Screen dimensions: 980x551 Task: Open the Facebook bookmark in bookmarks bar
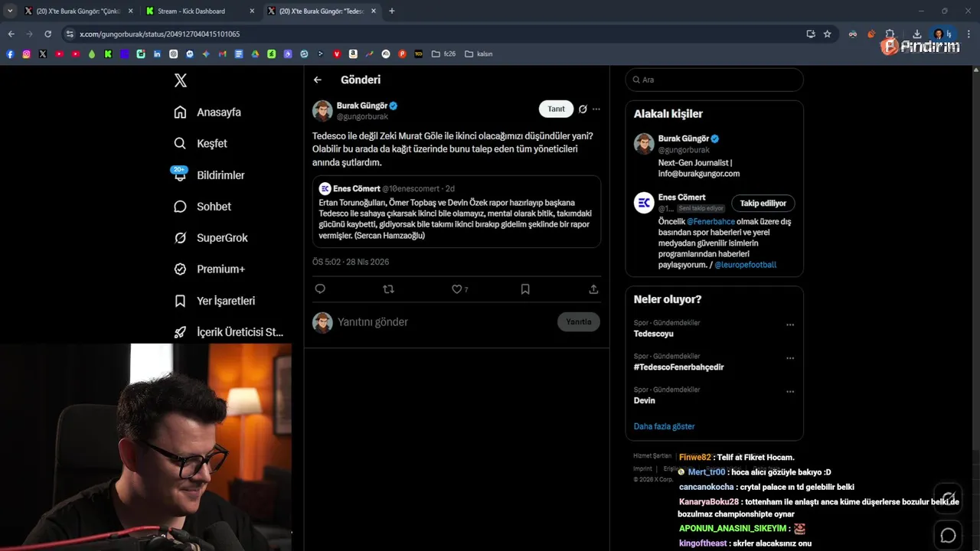coord(10,54)
